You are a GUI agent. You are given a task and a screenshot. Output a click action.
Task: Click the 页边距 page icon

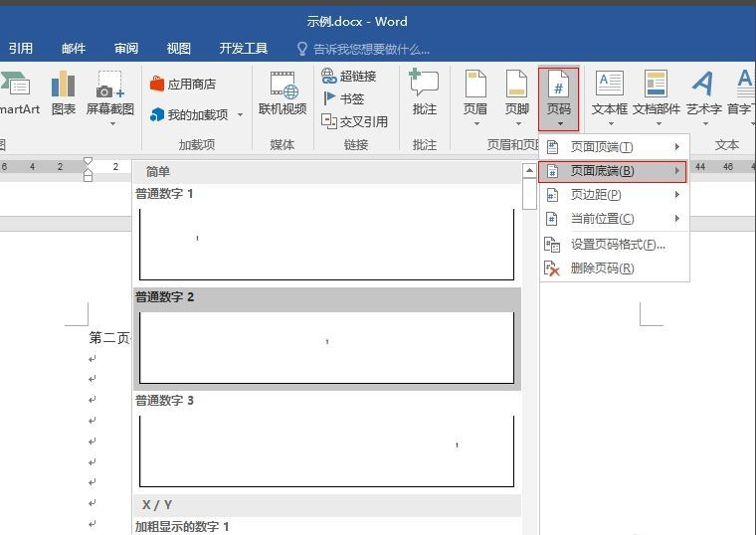[x=552, y=195]
